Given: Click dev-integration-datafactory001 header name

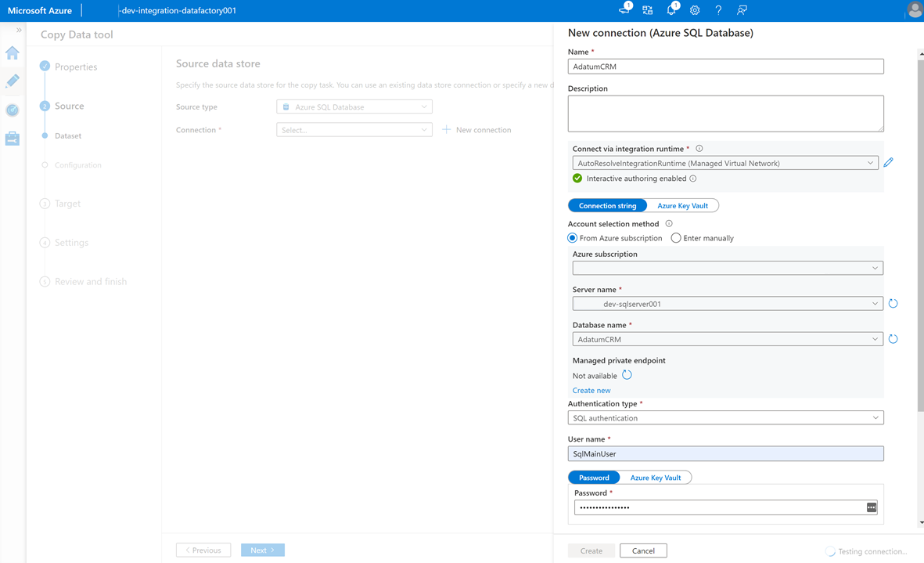Looking at the screenshot, I should (x=178, y=11).
